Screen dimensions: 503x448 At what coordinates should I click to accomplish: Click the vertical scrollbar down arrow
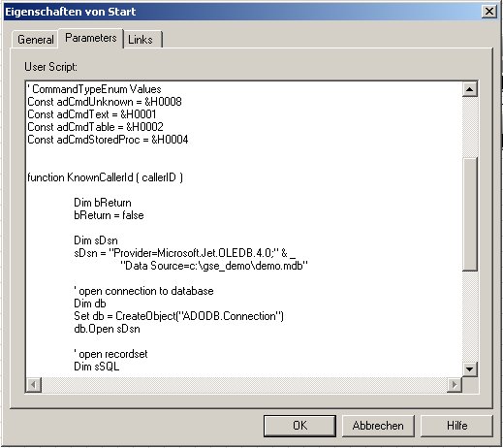pos(470,369)
